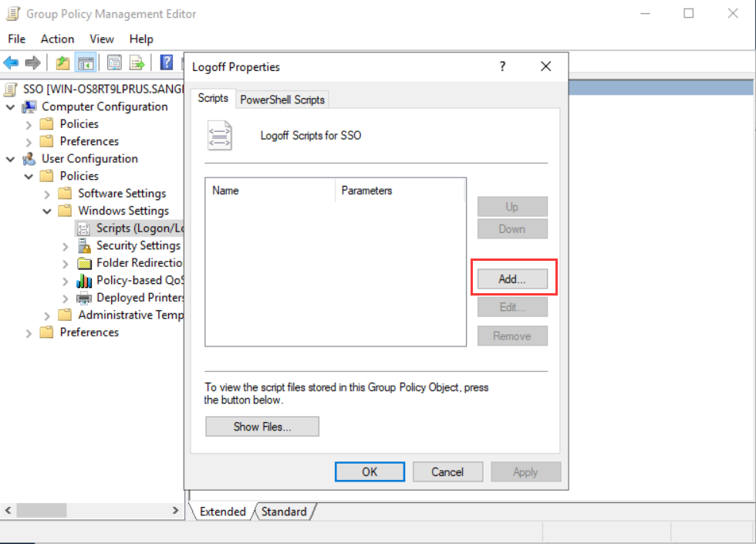
Task: Click the Administrative Templates folder icon
Action: [65, 315]
